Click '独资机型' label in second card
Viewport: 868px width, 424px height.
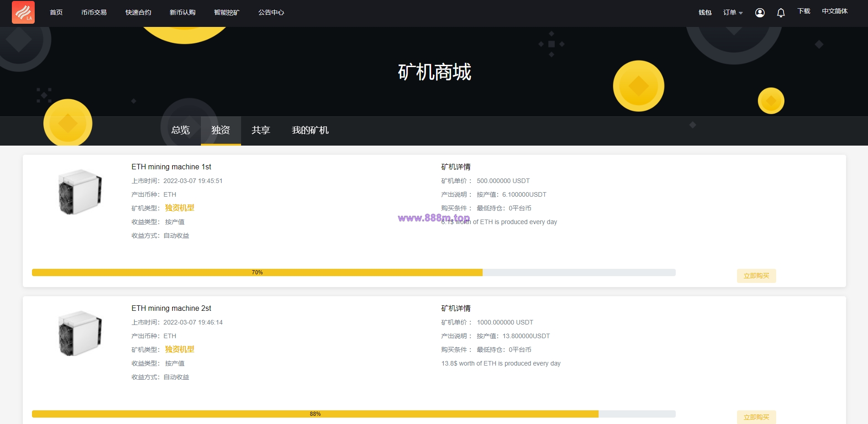tap(179, 349)
